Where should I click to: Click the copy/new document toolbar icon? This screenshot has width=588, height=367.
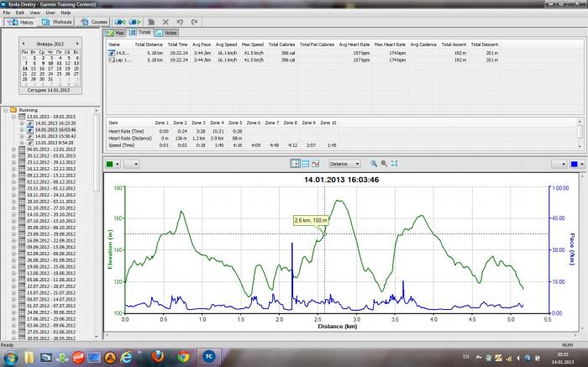click(151, 22)
